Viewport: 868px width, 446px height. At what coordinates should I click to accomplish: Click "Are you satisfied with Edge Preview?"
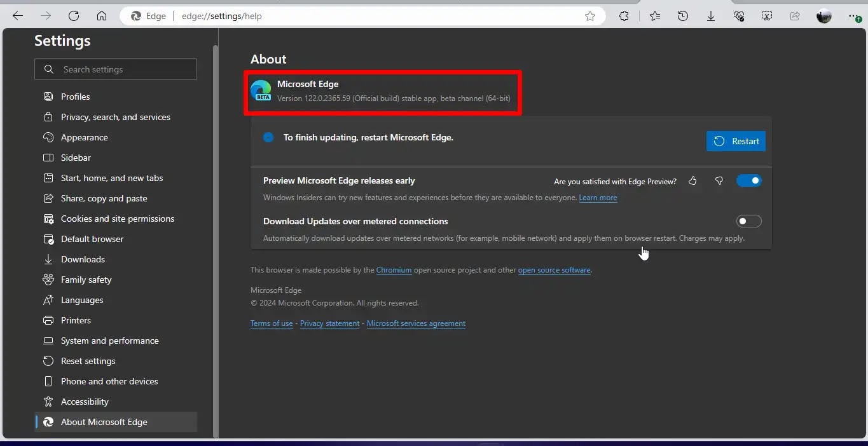[615, 182]
